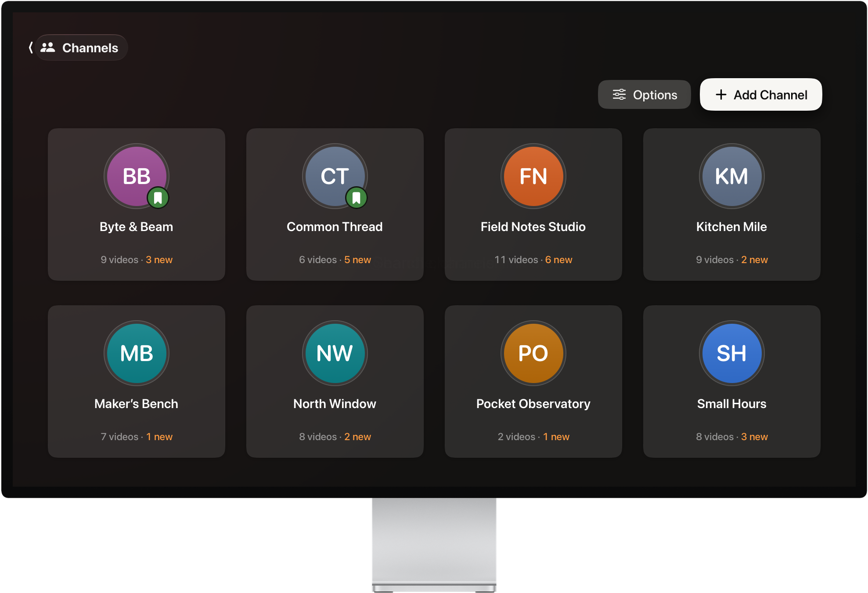Click the plus icon on Add Channel
This screenshot has width=868, height=593.
click(x=721, y=94)
